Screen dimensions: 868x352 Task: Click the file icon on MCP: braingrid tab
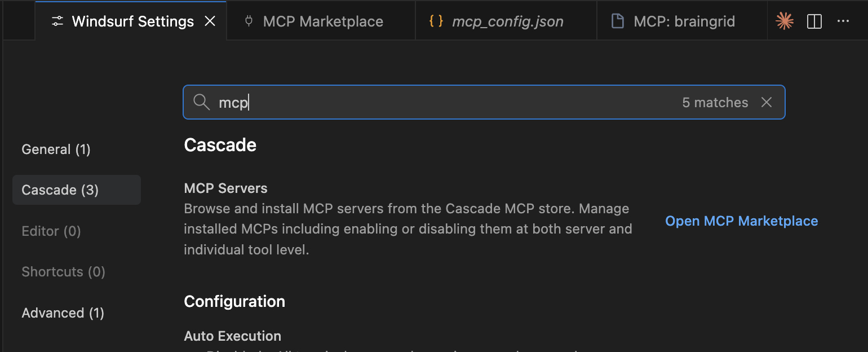[x=618, y=21]
